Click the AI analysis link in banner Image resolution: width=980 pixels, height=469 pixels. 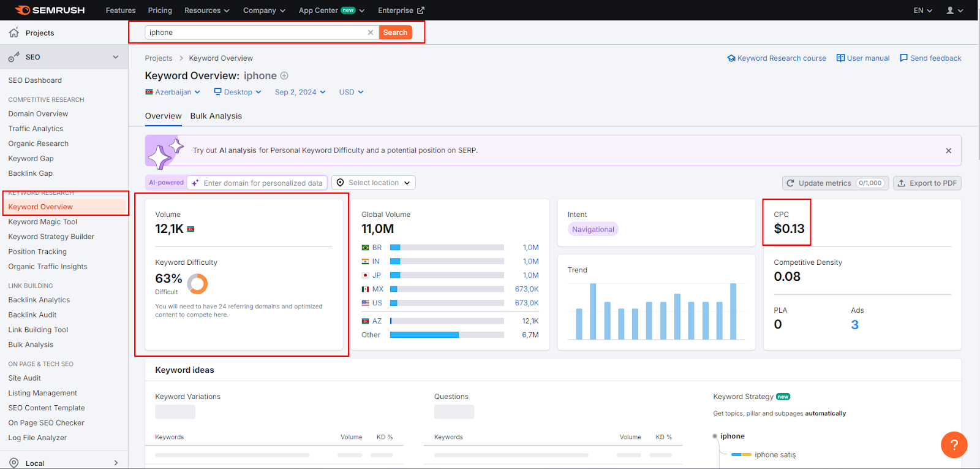point(238,150)
